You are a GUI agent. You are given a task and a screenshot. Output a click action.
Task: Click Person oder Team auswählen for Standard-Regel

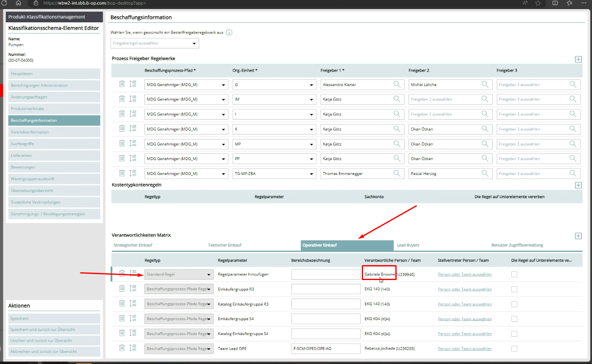[464, 274]
